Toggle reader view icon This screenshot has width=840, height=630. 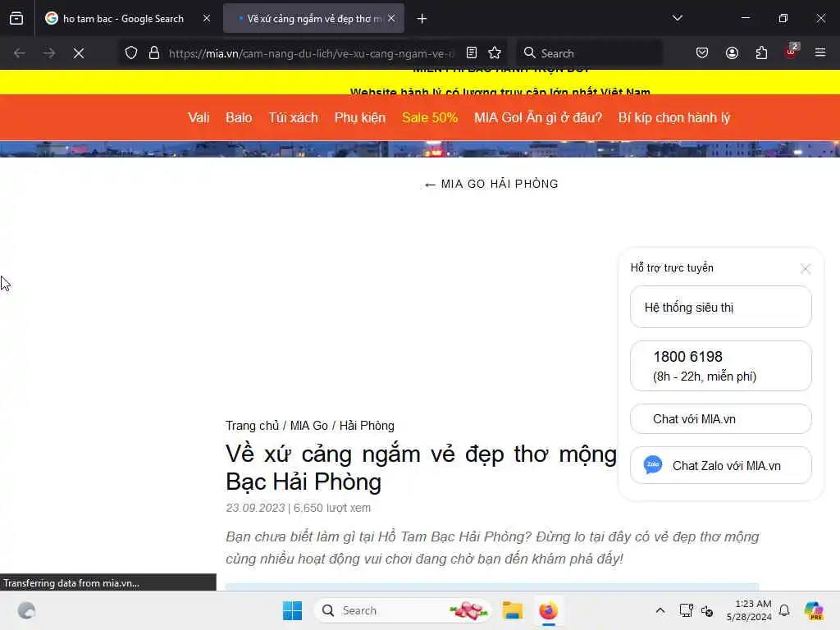pyautogui.click(x=472, y=53)
